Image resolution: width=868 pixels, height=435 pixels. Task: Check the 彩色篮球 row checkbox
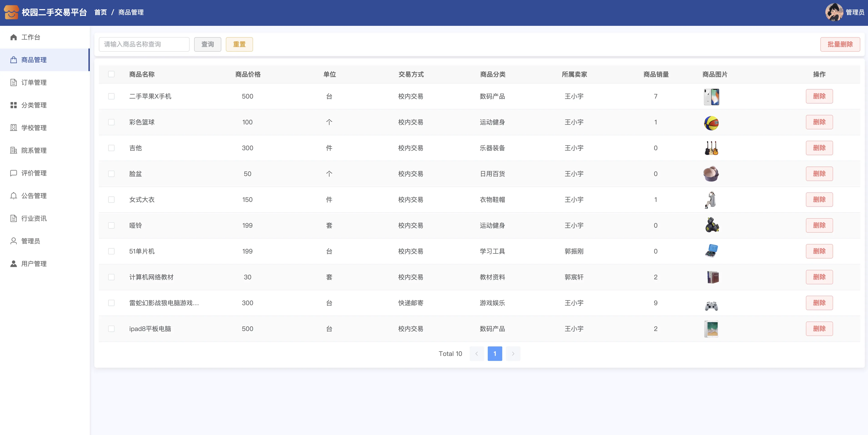111,122
